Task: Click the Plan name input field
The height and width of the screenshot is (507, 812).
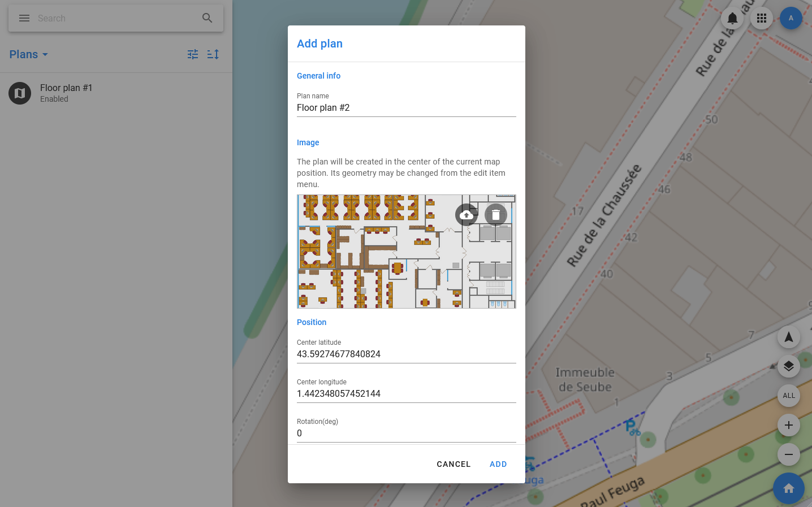Action: [x=406, y=108]
